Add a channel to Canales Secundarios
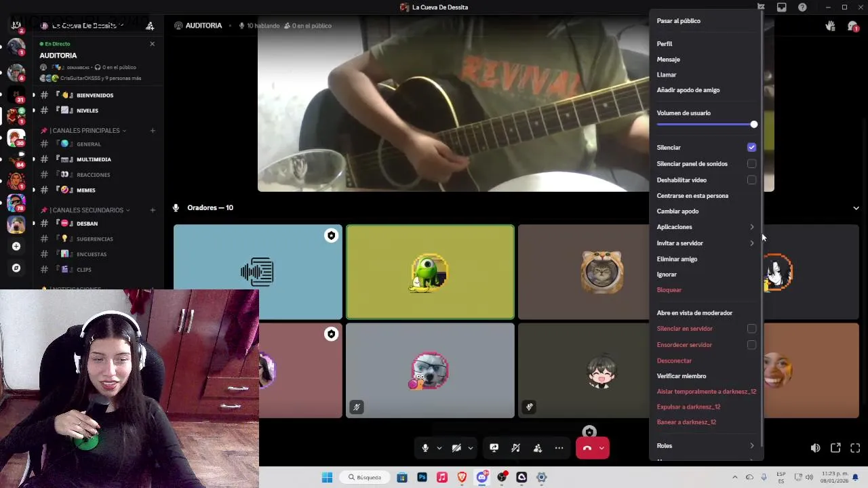Image resolution: width=868 pixels, height=488 pixels. tap(153, 210)
